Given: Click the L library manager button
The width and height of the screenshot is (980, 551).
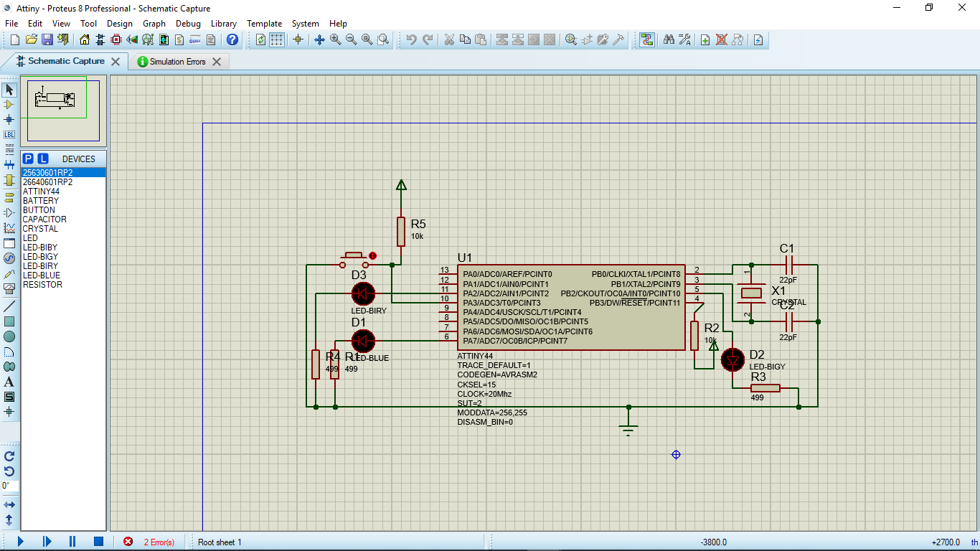Looking at the screenshot, I should tap(43, 159).
